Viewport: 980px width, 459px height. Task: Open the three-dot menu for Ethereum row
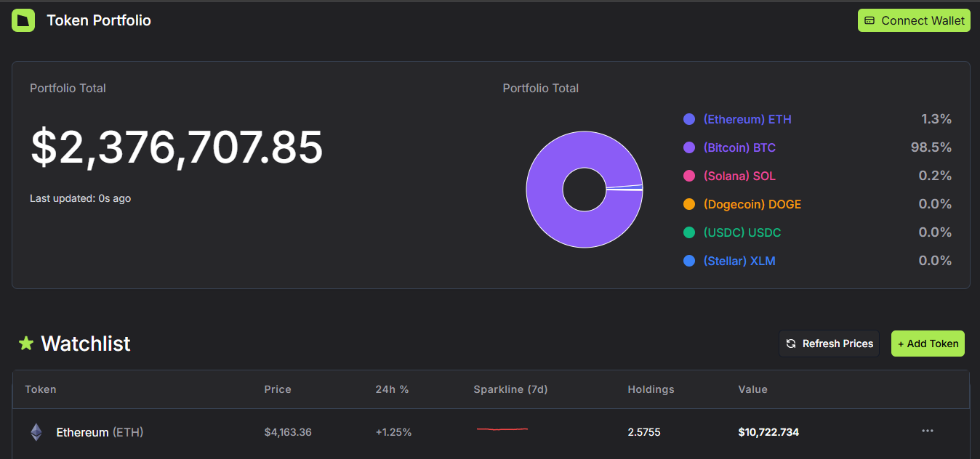[x=927, y=431]
